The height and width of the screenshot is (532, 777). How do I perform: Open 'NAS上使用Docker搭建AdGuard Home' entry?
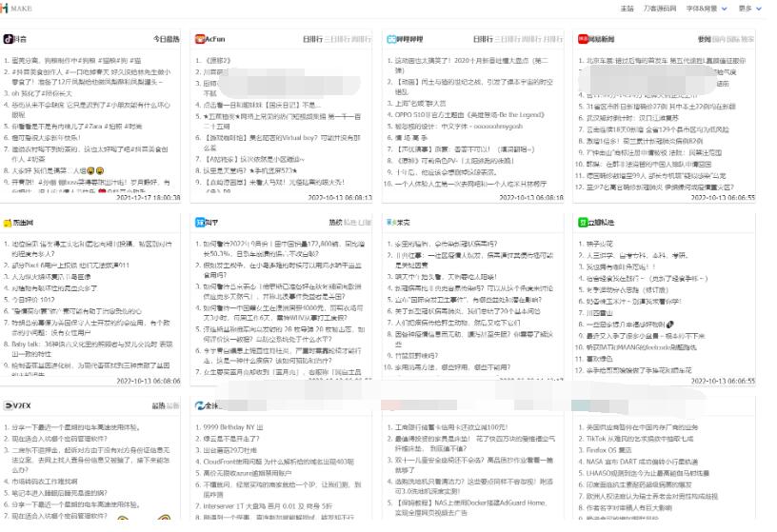(470, 507)
